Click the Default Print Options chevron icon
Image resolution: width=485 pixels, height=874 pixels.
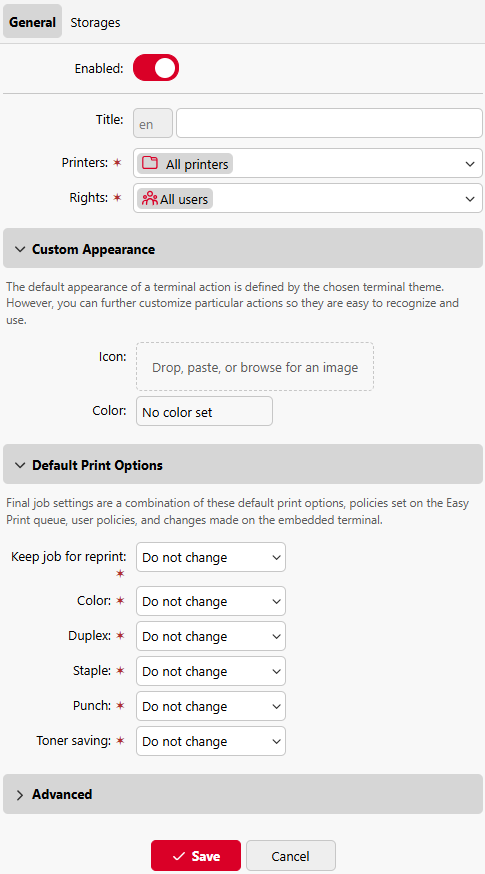click(x=20, y=465)
